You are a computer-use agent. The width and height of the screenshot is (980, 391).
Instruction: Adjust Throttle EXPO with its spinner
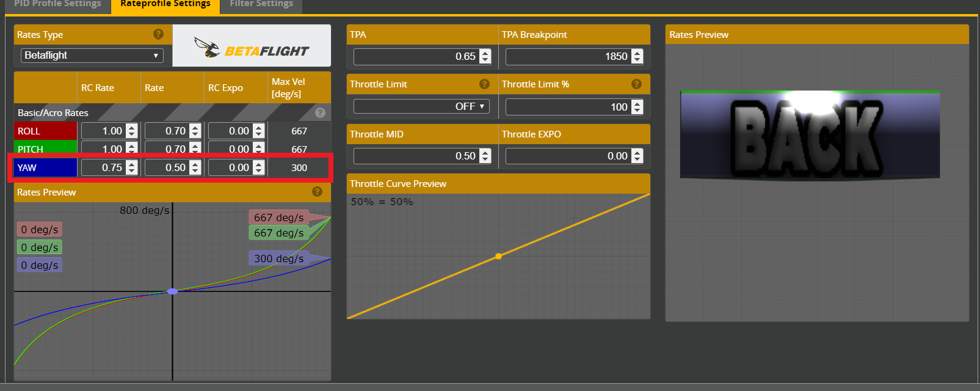coord(637,156)
